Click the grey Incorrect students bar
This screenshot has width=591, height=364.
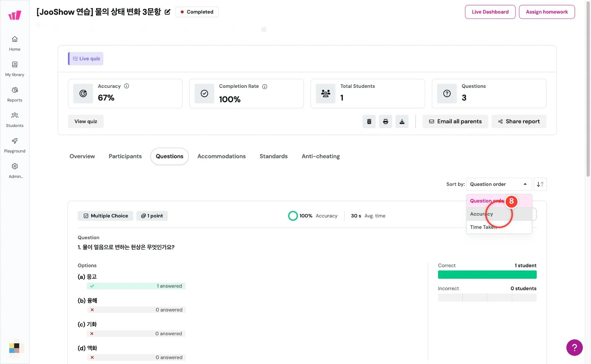(x=487, y=298)
